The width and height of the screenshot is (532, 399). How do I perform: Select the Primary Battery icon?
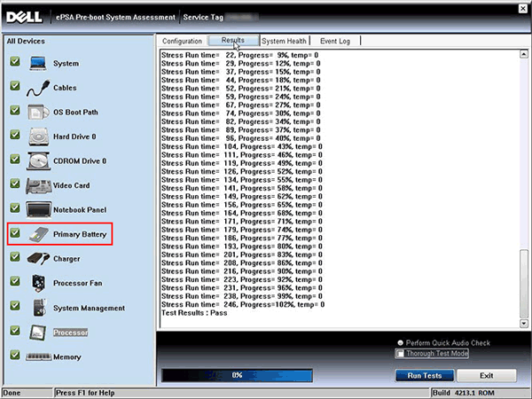39,234
